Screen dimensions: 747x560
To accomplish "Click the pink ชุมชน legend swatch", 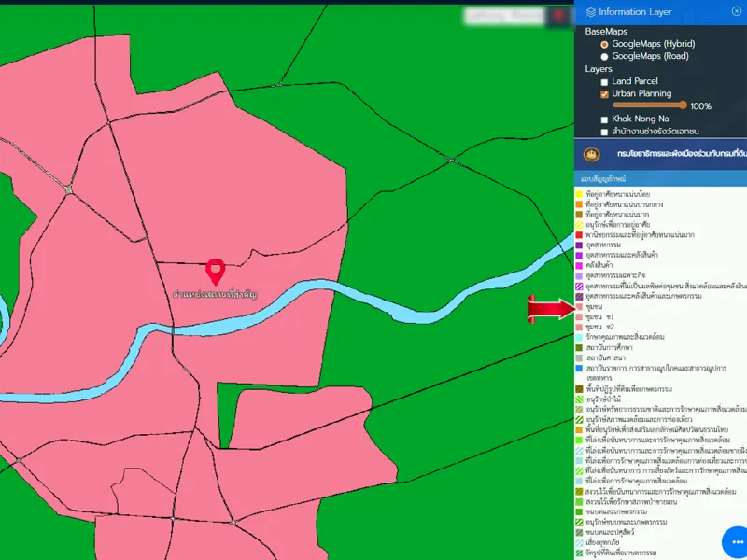I will [579, 306].
